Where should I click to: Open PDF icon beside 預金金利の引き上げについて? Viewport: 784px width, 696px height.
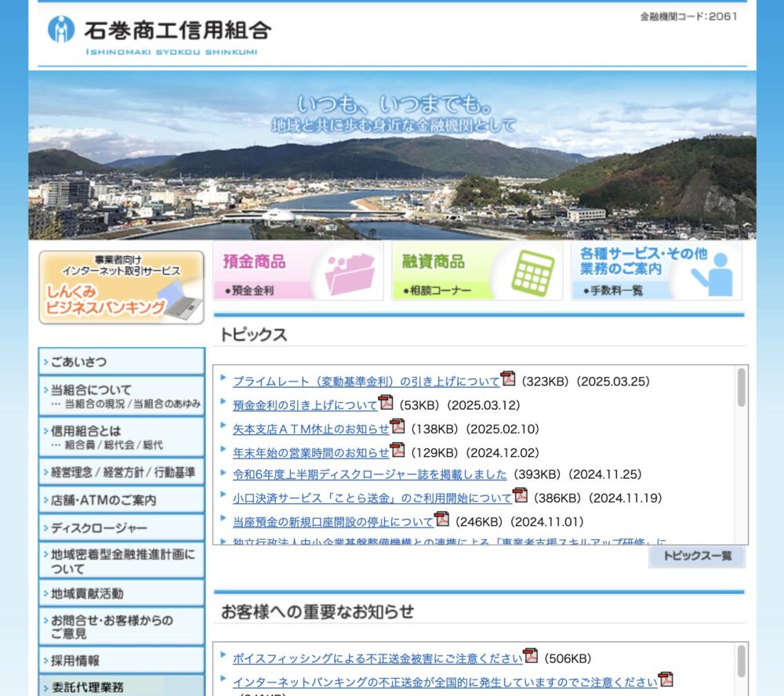386,402
